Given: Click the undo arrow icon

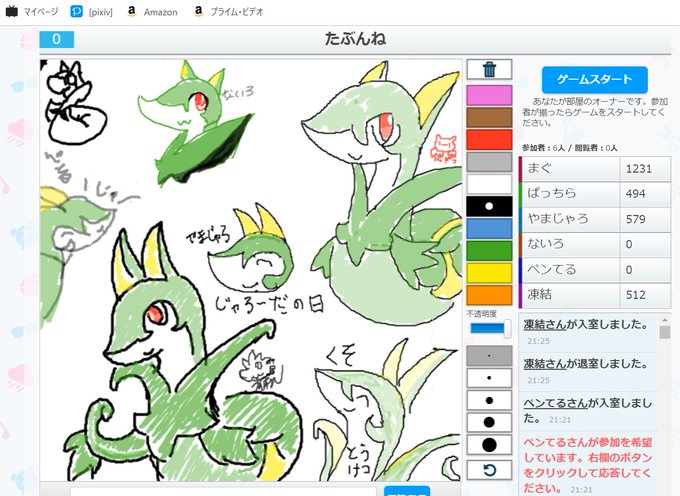Looking at the screenshot, I should [x=489, y=470].
